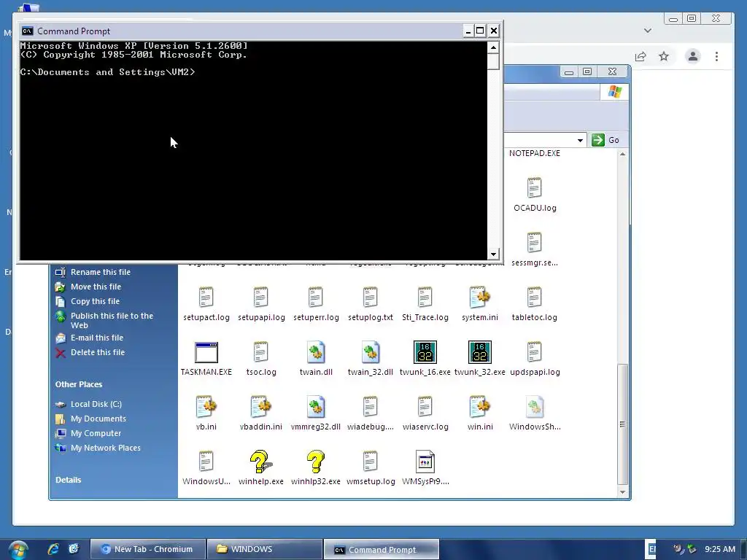Select the twunk_32.exe icon

point(480,352)
